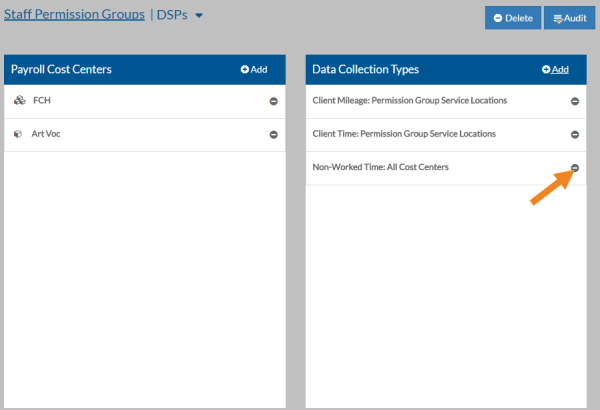Select Non-Worked Time: All Cost Centers
Screen dimensions: 600x410
[x=380, y=167]
